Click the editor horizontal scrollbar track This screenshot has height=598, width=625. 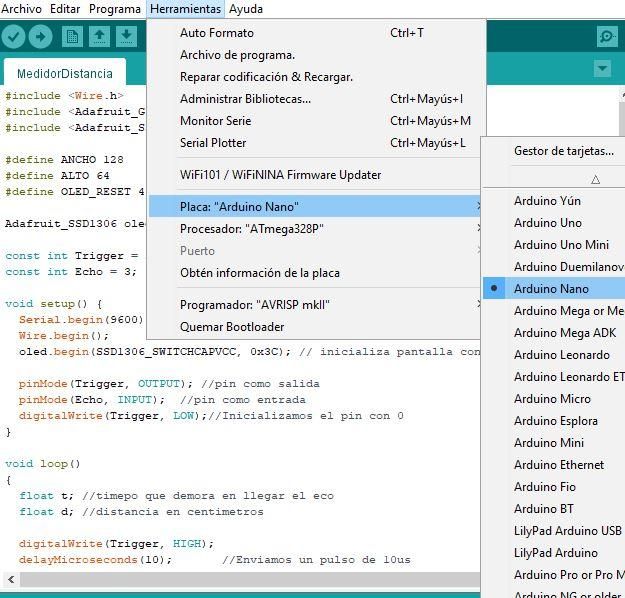pos(250,579)
